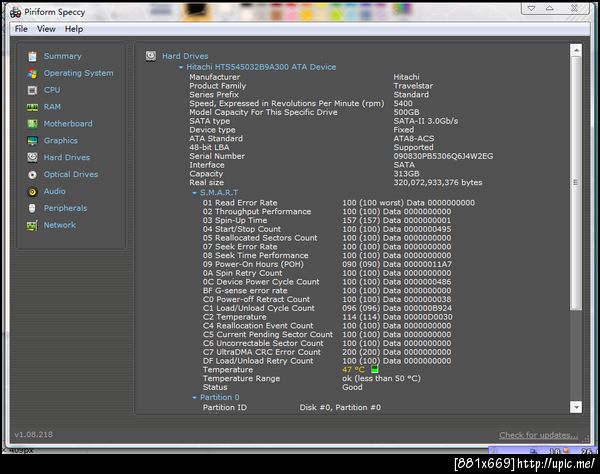Click the green temperature indicator icon
The image size is (600, 474).
(375, 370)
